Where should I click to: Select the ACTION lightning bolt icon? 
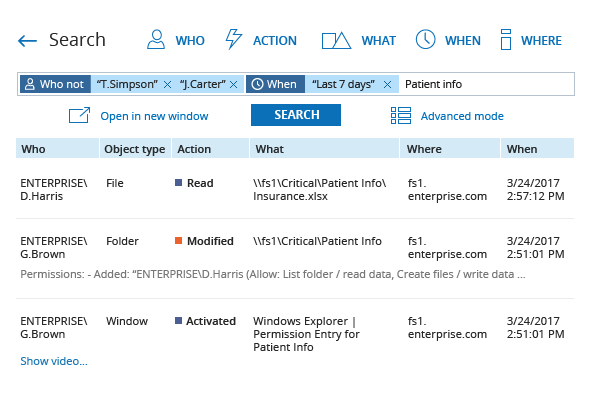click(233, 39)
